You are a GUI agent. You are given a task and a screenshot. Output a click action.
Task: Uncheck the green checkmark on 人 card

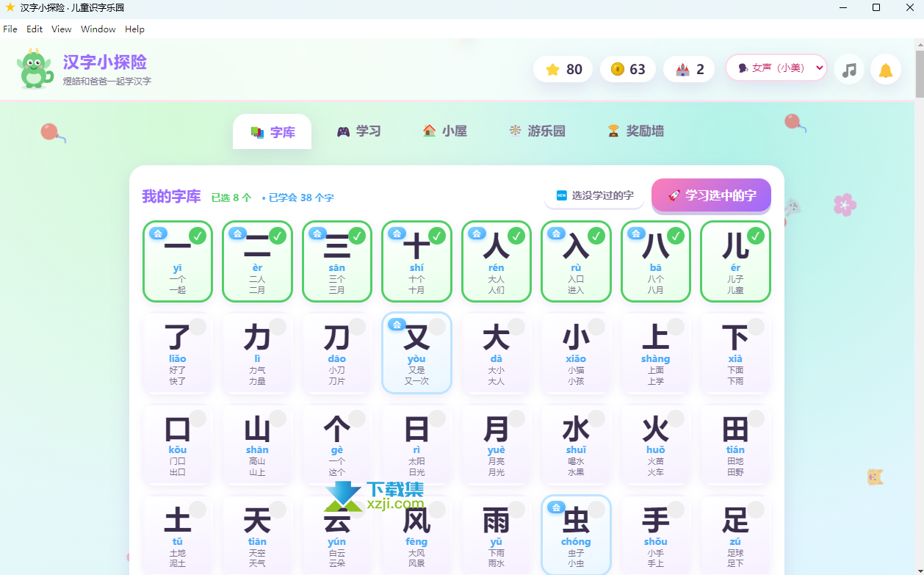pos(516,236)
